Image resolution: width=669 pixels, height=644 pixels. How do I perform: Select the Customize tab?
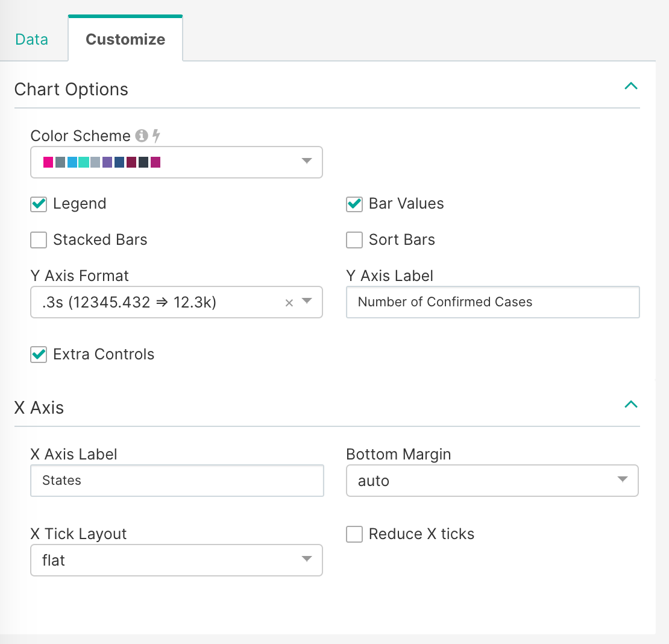tap(125, 39)
